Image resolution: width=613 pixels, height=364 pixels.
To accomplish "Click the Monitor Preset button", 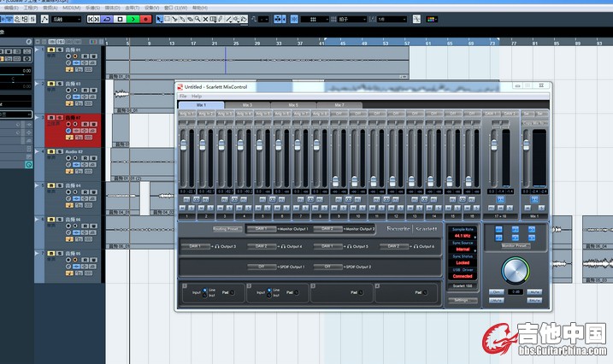I will 516,246.
